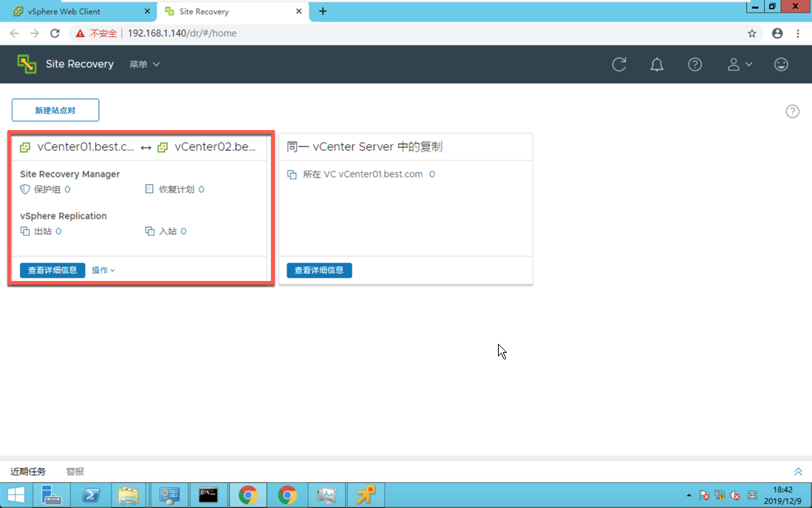812x508 pixels.
Task: Open the user account menu
Action: click(x=739, y=64)
